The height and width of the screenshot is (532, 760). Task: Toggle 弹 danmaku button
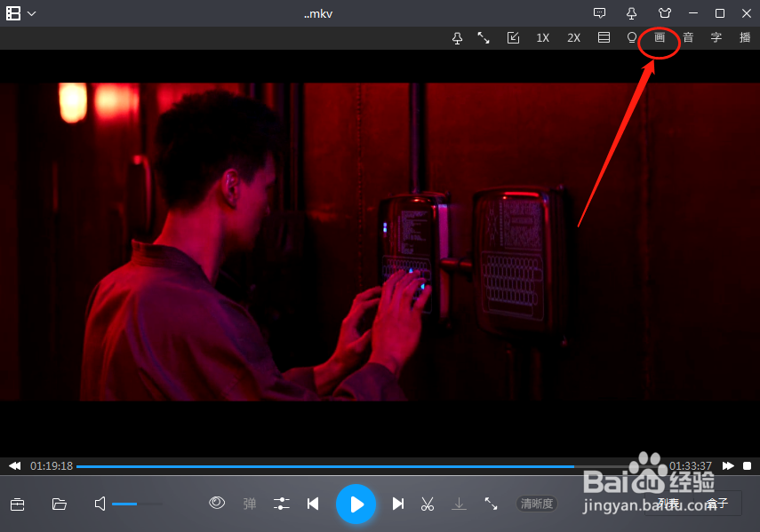(x=250, y=504)
